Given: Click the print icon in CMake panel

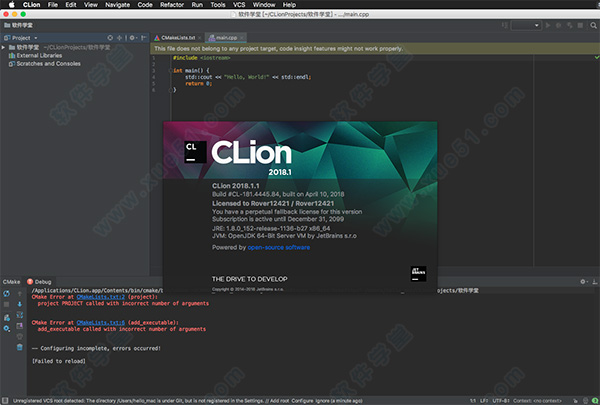Looking at the screenshot, I should coord(20,336).
